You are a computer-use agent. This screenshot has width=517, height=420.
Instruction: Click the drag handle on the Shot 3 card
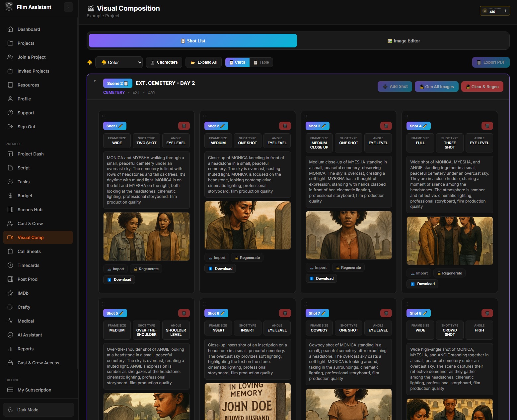[306, 117]
